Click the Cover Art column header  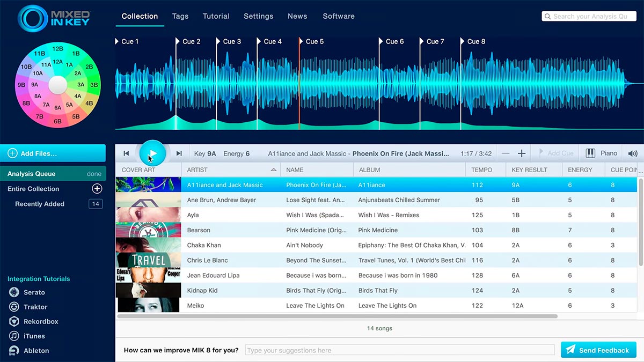coord(148,169)
